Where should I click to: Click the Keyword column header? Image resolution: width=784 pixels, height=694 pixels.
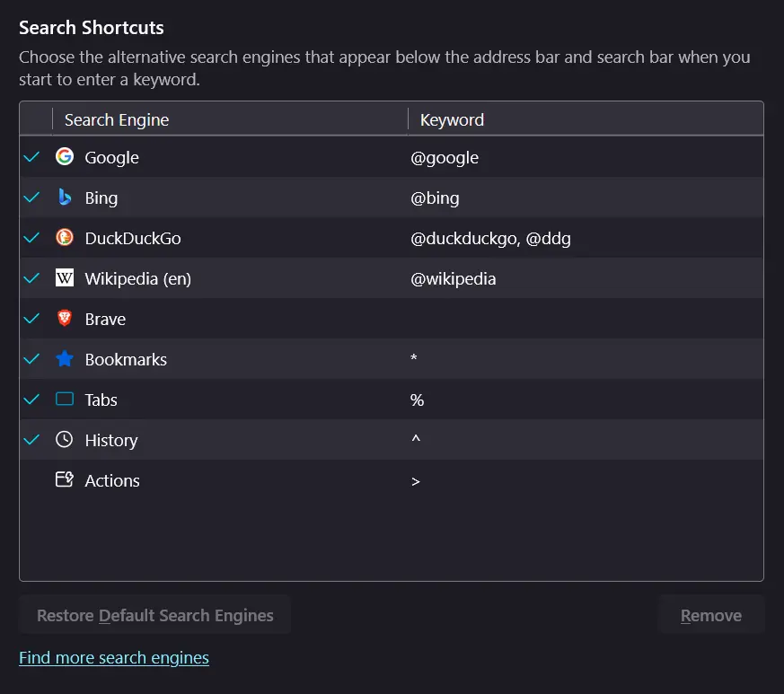click(x=586, y=119)
